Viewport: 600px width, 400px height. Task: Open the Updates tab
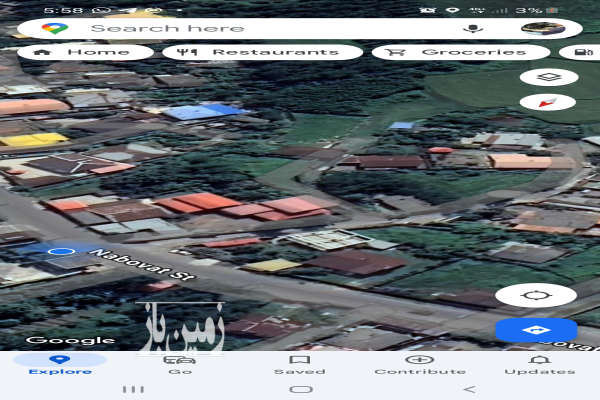point(539,364)
